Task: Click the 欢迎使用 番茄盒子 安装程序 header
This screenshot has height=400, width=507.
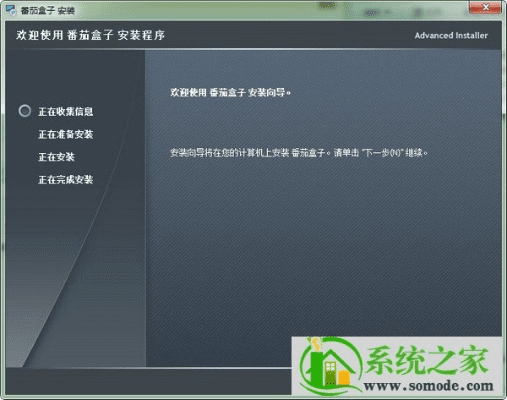Action: (91, 35)
